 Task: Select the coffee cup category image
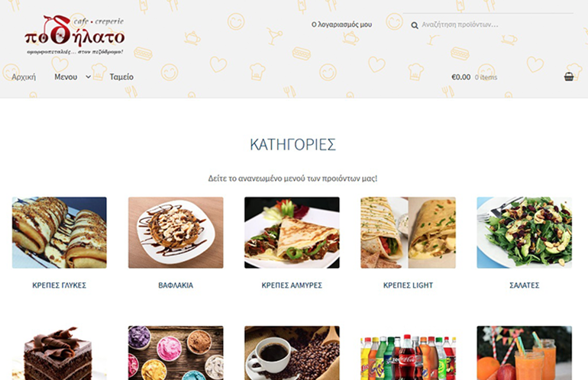click(292, 353)
